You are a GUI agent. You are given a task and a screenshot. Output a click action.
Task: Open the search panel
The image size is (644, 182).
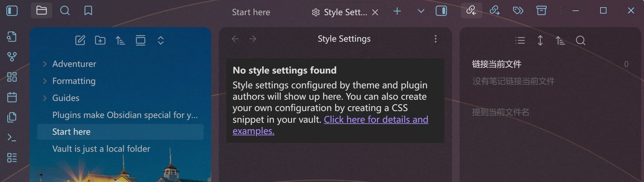click(65, 11)
